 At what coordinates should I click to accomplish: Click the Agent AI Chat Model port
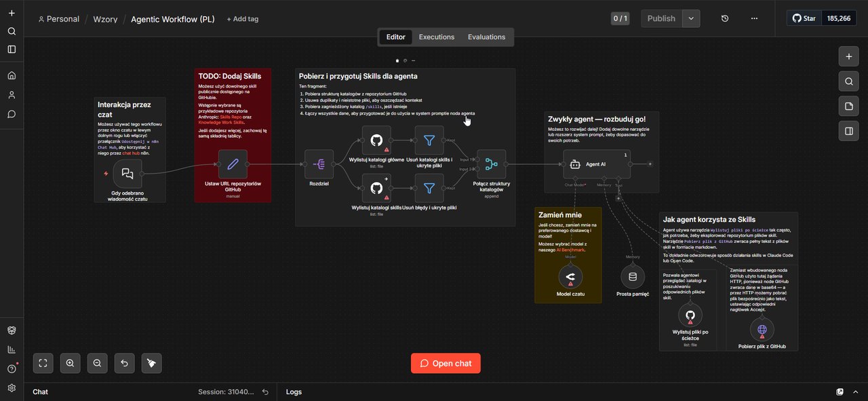pyautogui.click(x=574, y=178)
